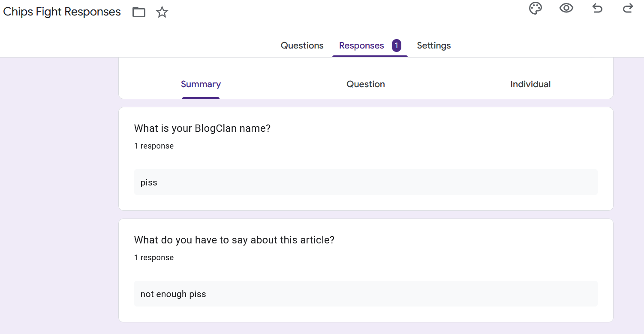View Individual responses
Viewport: 644px width, 334px height.
(530, 84)
